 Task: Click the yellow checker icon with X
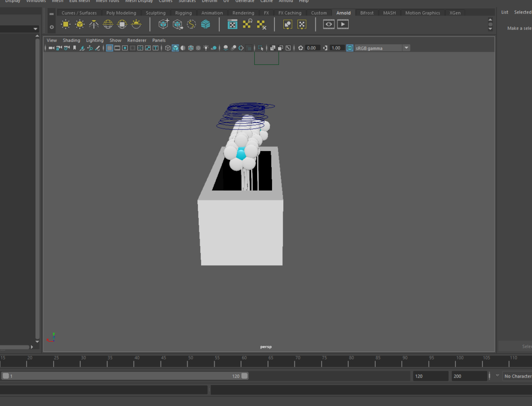pyautogui.click(x=261, y=24)
